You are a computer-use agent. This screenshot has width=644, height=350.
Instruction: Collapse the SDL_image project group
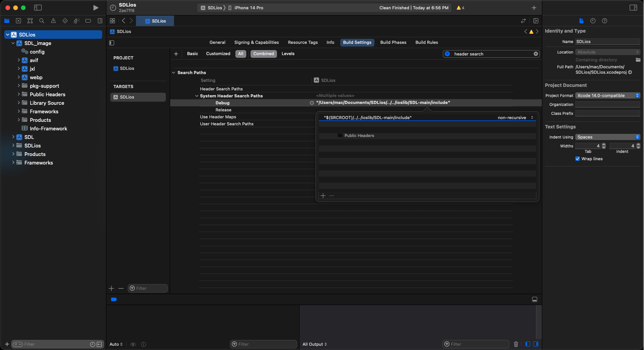[x=13, y=43]
